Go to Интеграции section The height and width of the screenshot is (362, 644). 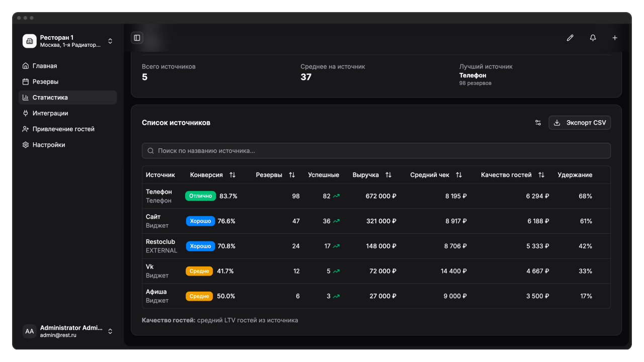click(50, 113)
